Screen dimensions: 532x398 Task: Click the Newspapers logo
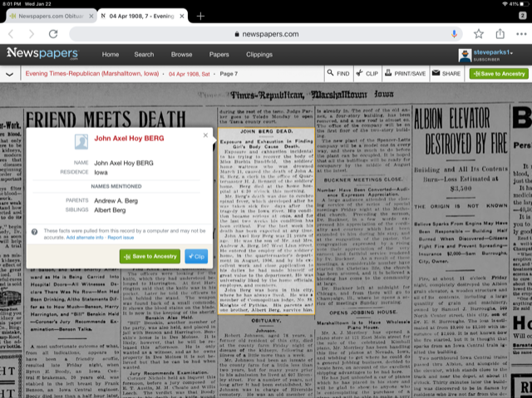point(42,54)
